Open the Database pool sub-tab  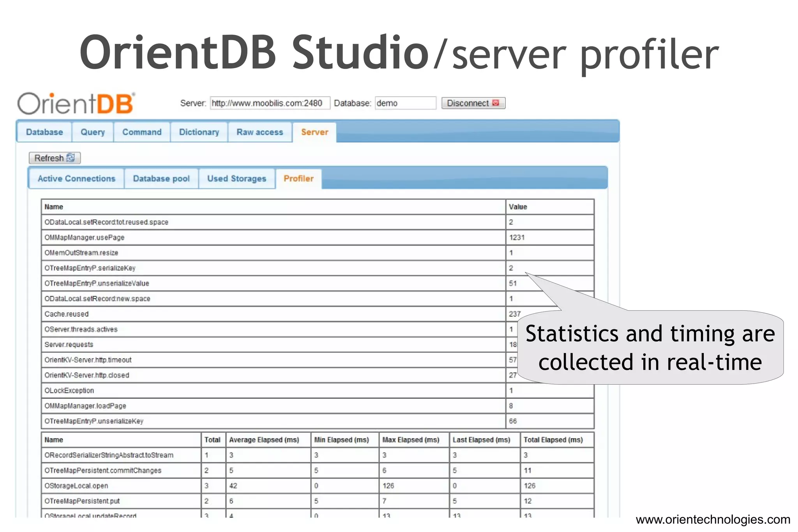pos(161,179)
